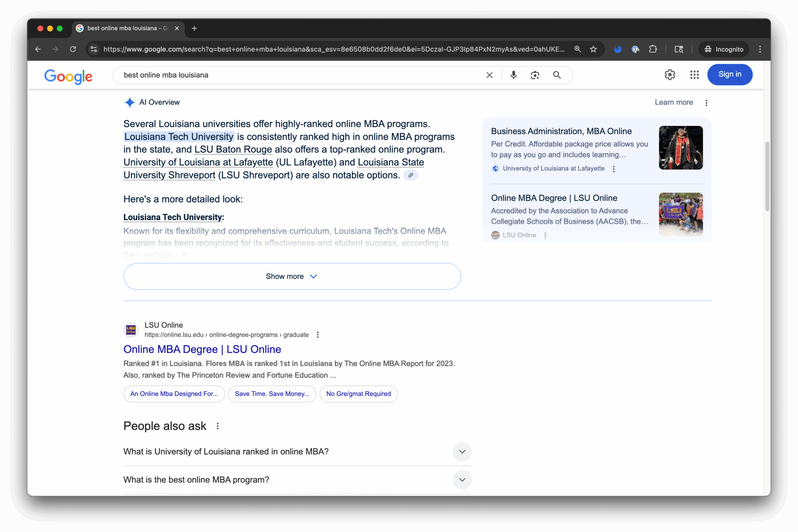798x532 pixels.
Task: Open Business Administration, MBA Online source card title
Action: click(x=561, y=131)
